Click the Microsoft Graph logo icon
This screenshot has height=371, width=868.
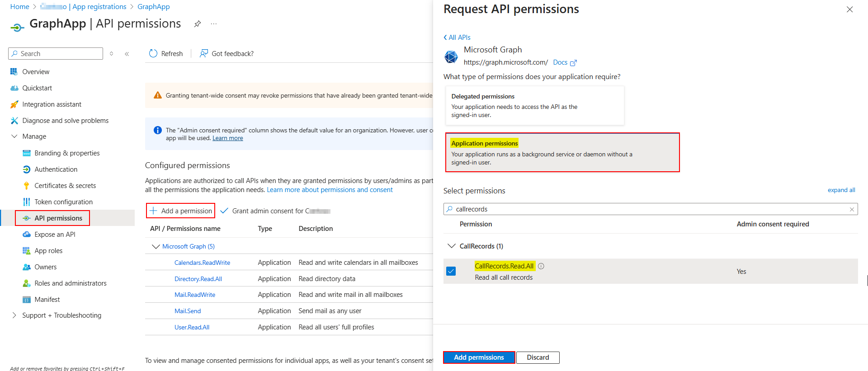tap(451, 56)
